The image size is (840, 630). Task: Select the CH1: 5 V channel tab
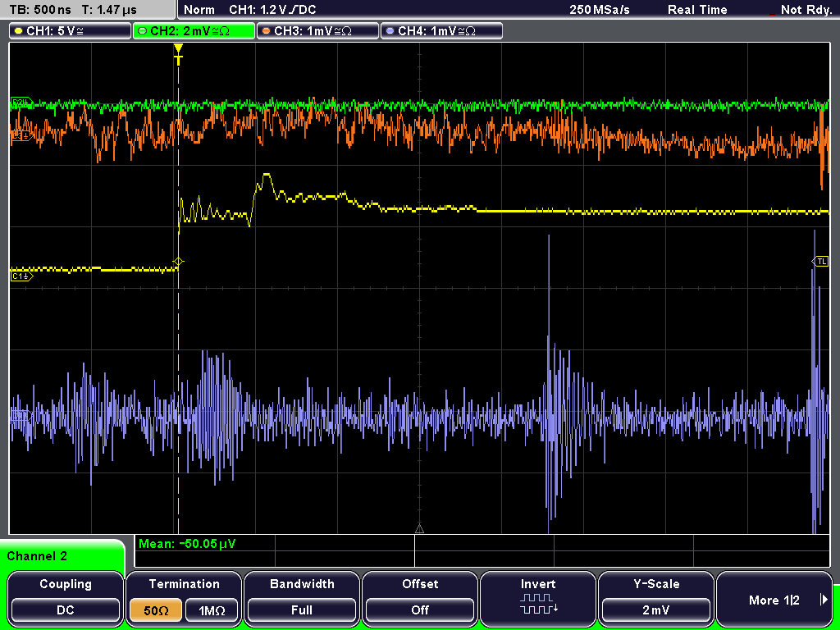point(71,31)
